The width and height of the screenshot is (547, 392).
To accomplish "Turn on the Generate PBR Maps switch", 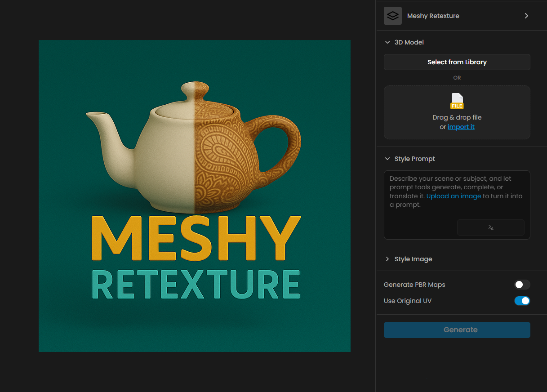I will (522, 285).
